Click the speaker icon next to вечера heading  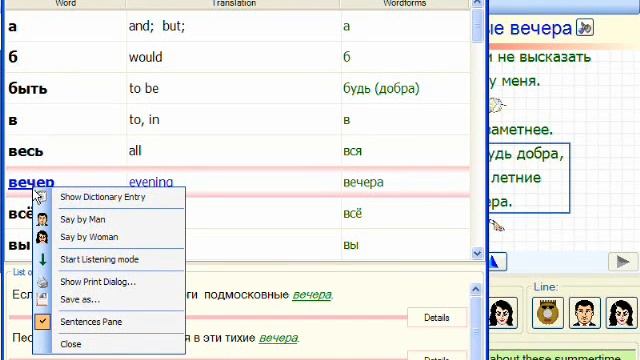[x=584, y=28]
